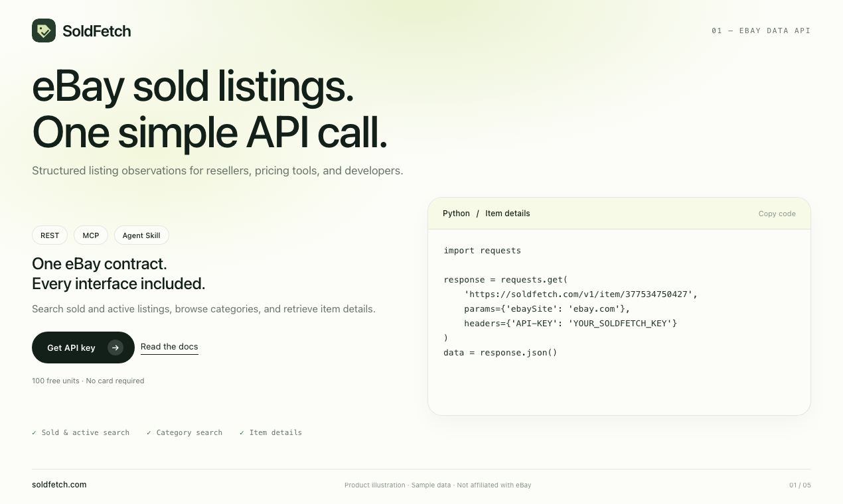Click the arrow icon in Get API key
This screenshot has height=504, width=843.
115,347
